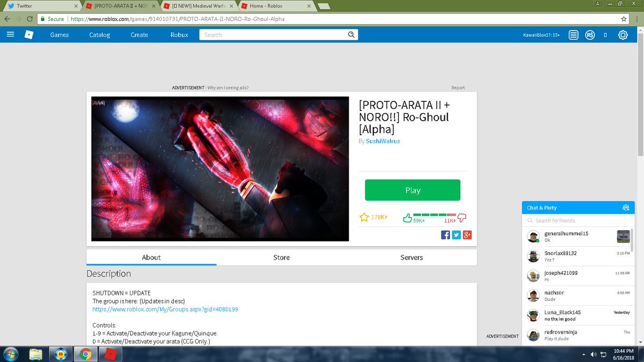Switch to Medieval Warfare browser tab
This screenshot has width=644, height=362.
click(199, 6)
